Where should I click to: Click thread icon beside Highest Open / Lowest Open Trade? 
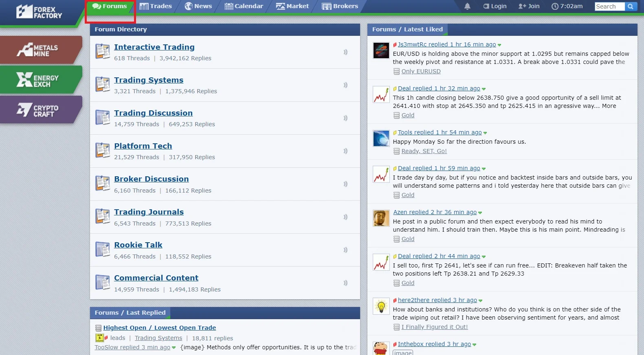[x=98, y=328]
